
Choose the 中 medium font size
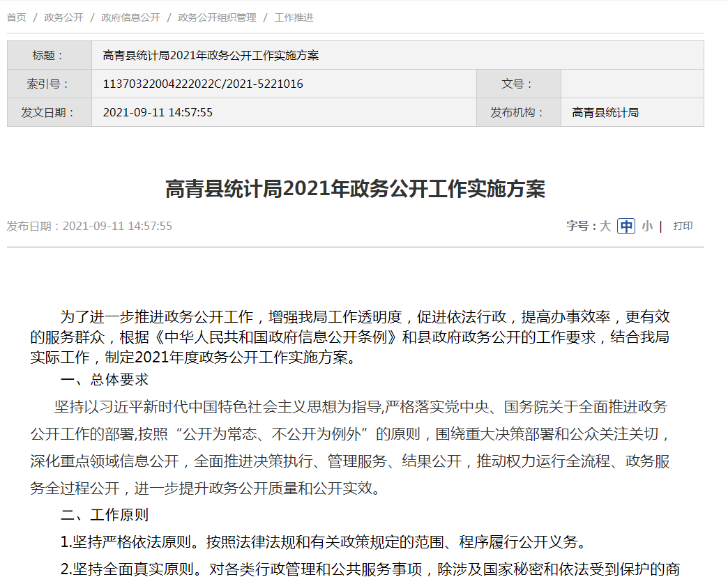(626, 226)
